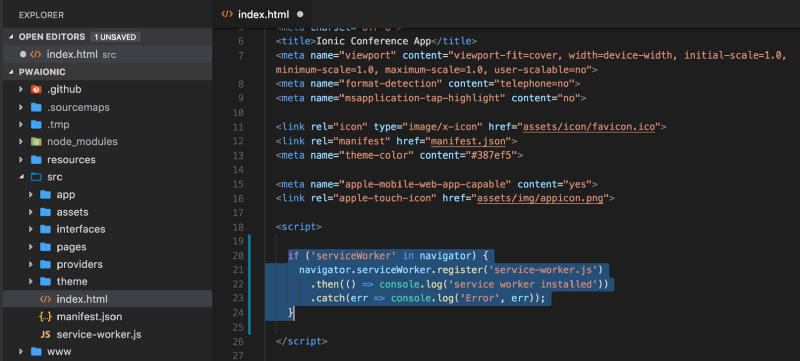
Task: Click the .sourcemaps folder icon
Action: (36, 108)
